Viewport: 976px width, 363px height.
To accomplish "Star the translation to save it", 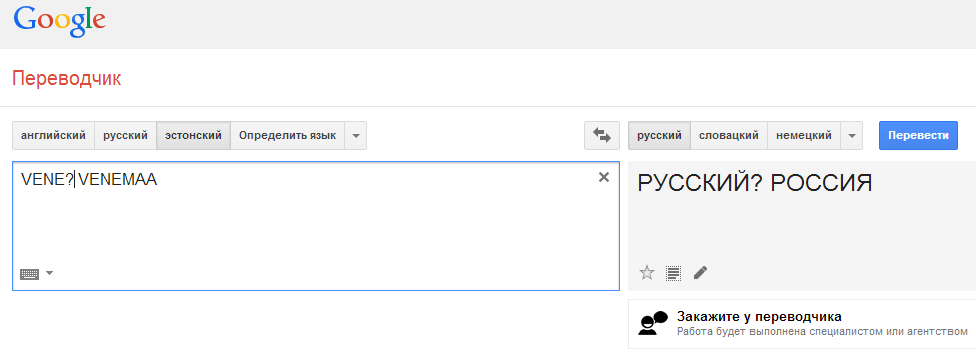I will [x=647, y=273].
